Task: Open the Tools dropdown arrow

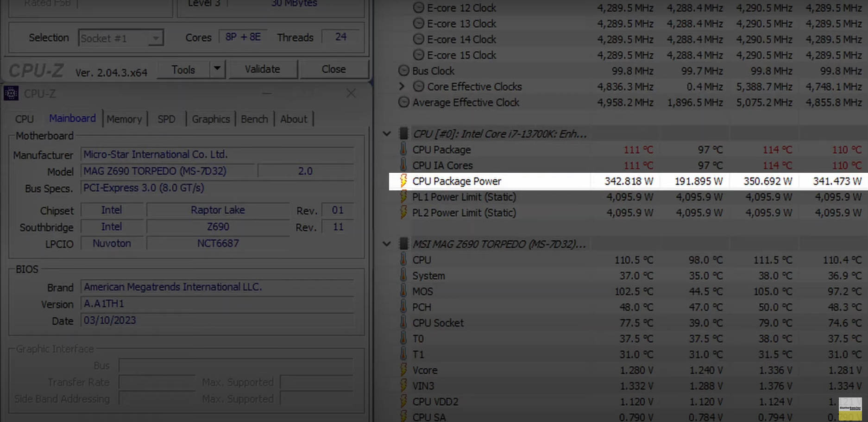Action: (217, 69)
